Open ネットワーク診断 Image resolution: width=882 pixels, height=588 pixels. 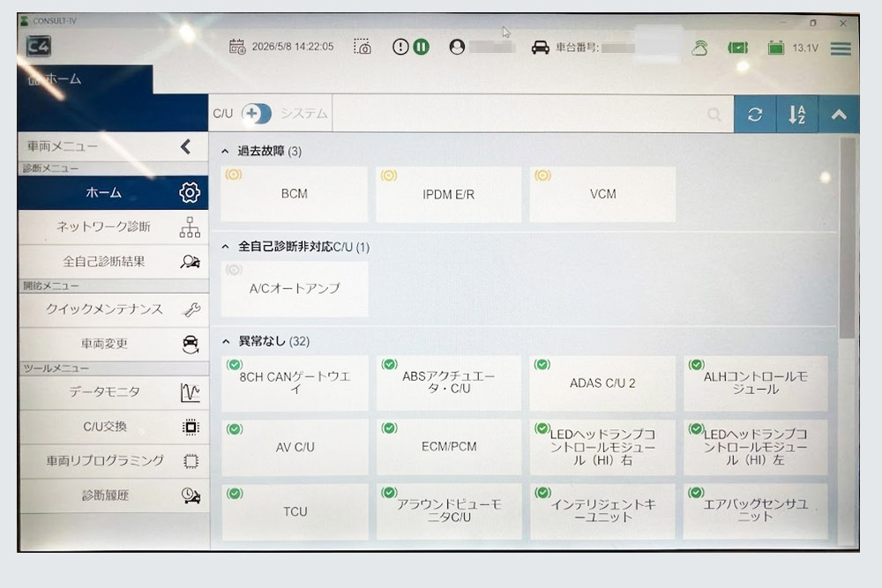click(113, 227)
